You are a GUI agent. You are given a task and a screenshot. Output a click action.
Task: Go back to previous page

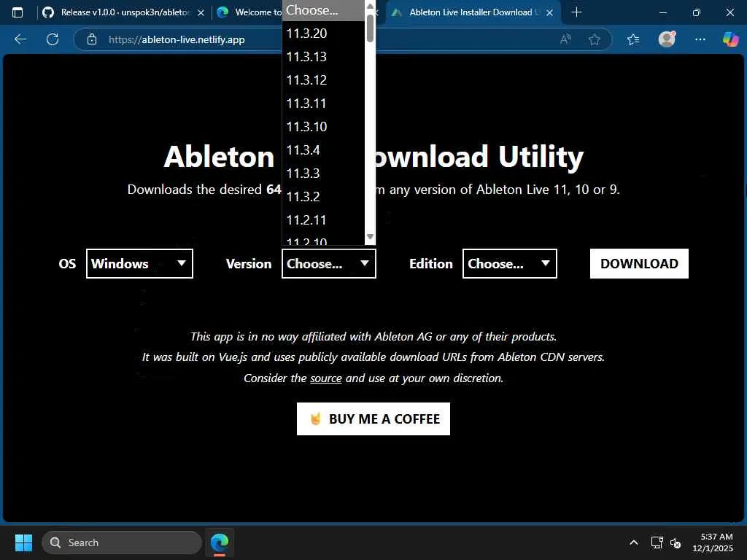pyautogui.click(x=20, y=39)
